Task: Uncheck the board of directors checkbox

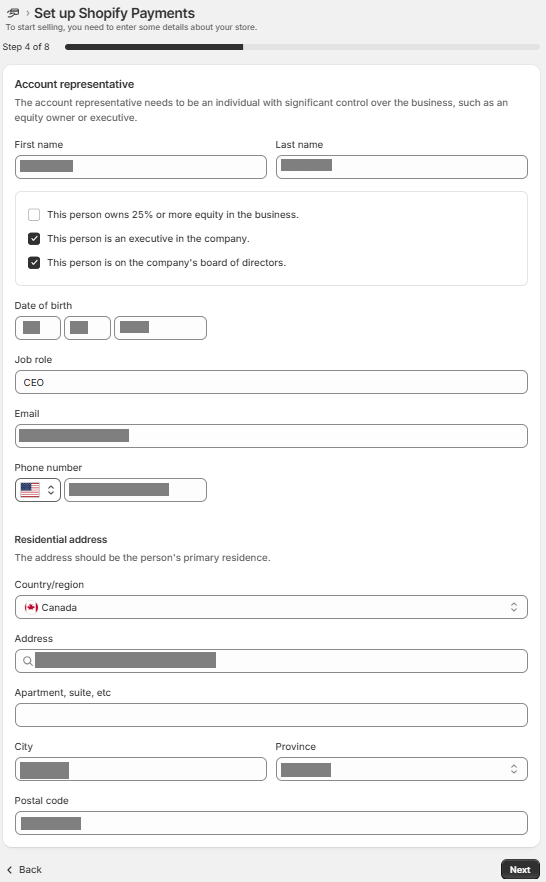Action: coord(34,263)
